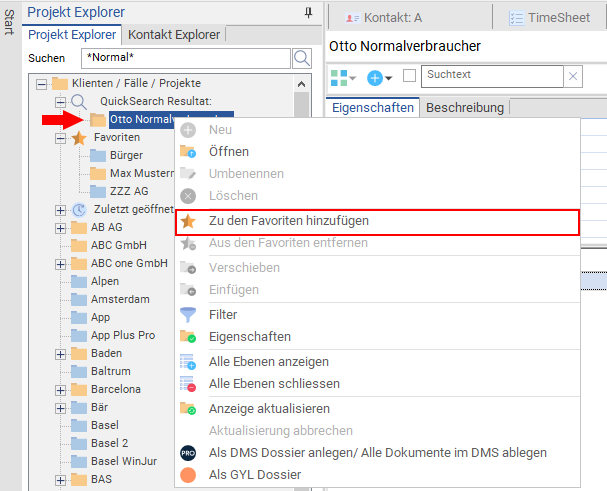The height and width of the screenshot is (491, 607).
Task: Clear the Suchtext field with X button
Action: 573,76
